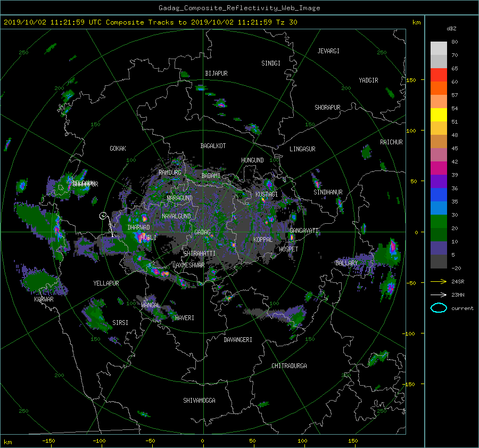Click the title 'Gadag_Composite_Reflectivity_Web_Image'
The height and width of the screenshot is (448, 479).
click(239, 8)
